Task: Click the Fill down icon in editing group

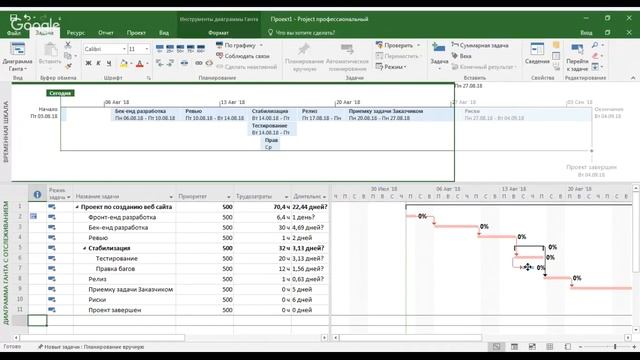Action: (x=595, y=66)
